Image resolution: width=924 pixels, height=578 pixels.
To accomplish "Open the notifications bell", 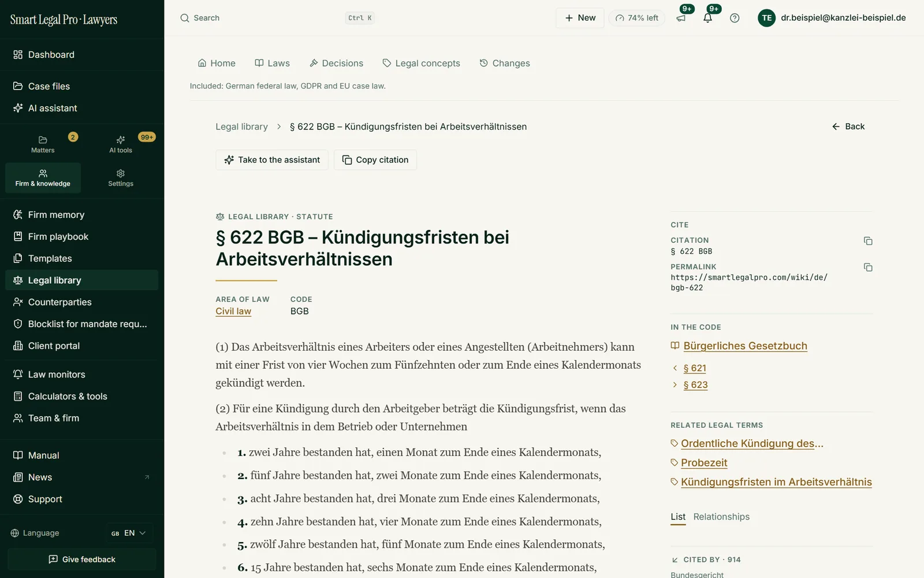I will pyautogui.click(x=708, y=18).
